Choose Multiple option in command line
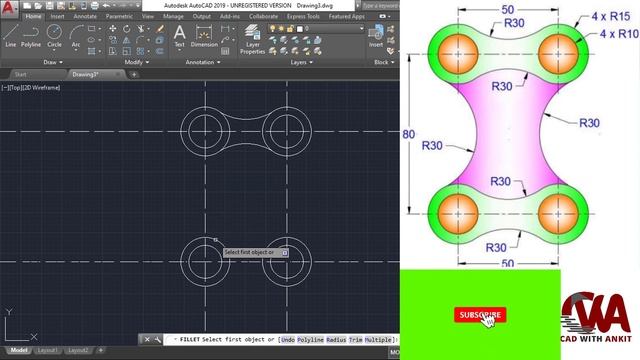Screen dimensions: 640x360 click(x=378, y=340)
